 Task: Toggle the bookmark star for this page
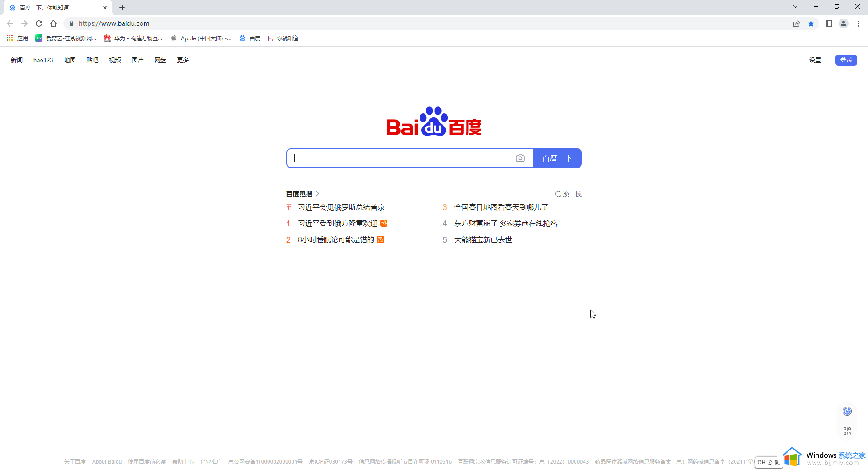(811, 23)
